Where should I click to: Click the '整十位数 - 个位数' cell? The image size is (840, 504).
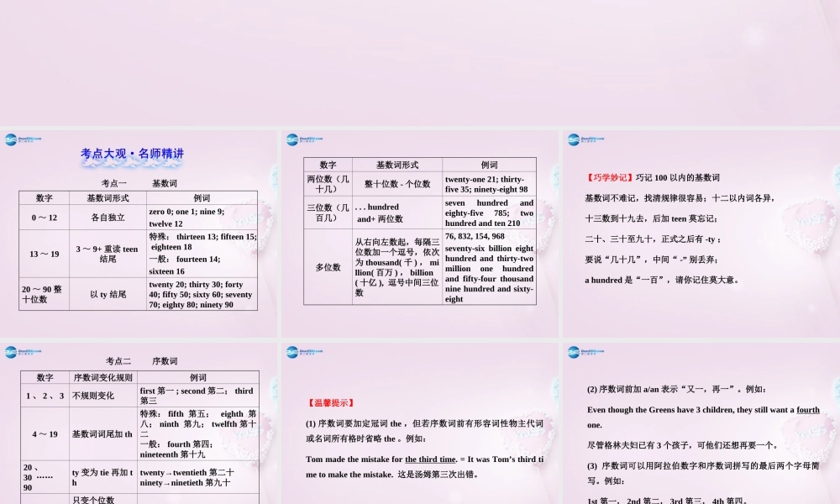(x=397, y=184)
